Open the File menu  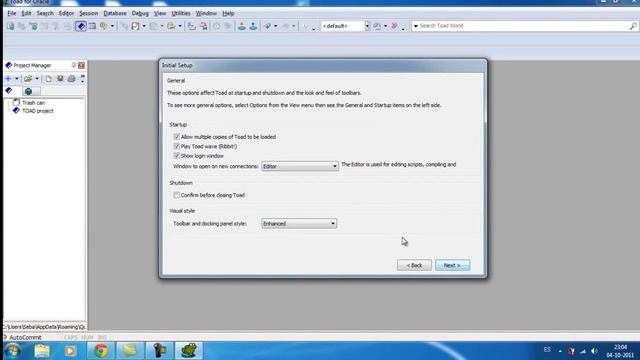(x=12, y=13)
